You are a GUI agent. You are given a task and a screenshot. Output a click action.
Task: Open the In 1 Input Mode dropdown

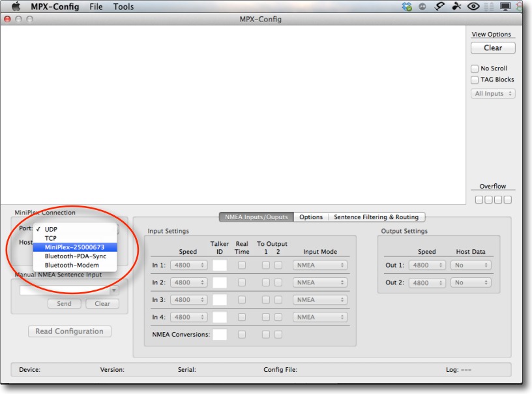pyautogui.click(x=320, y=265)
